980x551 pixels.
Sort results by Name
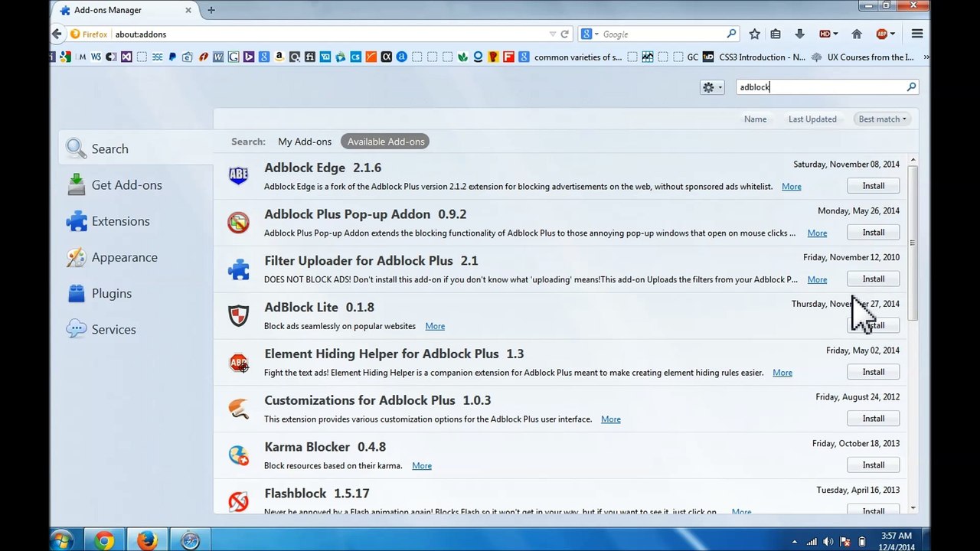(755, 119)
